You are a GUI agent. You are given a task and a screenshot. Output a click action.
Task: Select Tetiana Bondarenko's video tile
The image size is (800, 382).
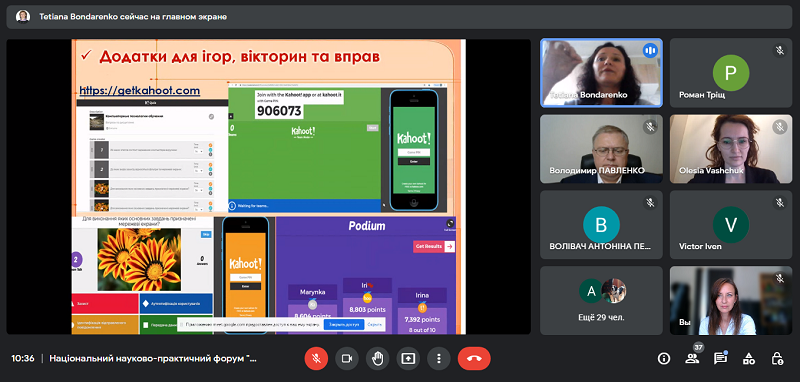pos(602,73)
